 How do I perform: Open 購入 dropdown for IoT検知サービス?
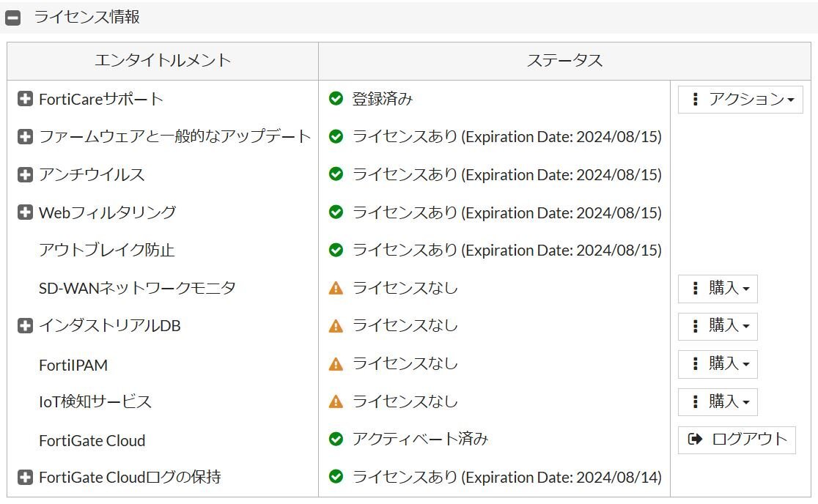pyautogui.click(x=717, y=401)
